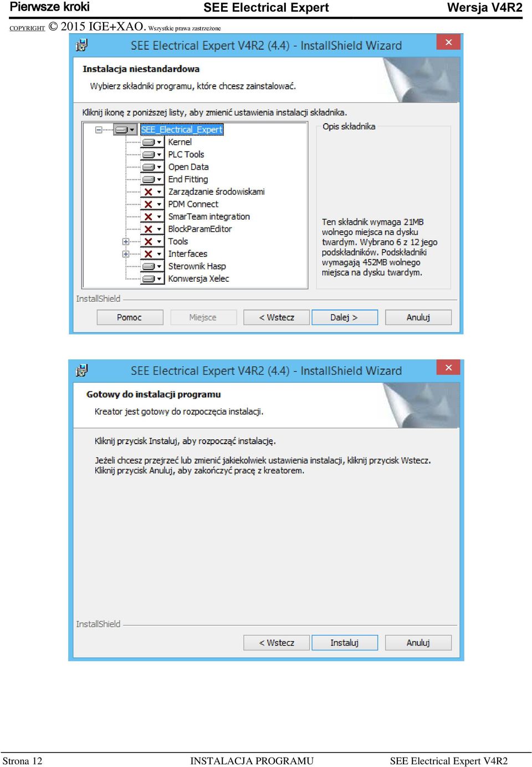Collapse the SEE_Electrical_Expert root tree node

(99, 130)
